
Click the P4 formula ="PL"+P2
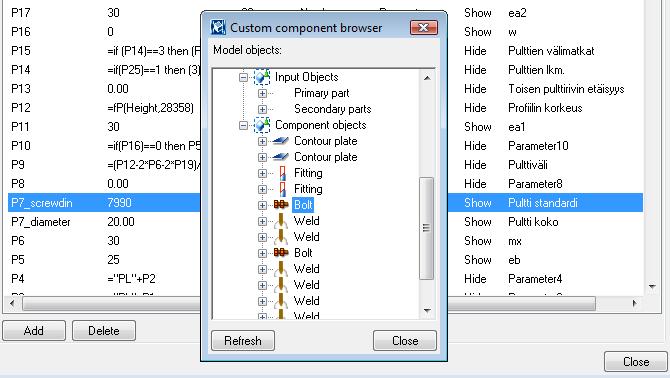coord(131,279)
